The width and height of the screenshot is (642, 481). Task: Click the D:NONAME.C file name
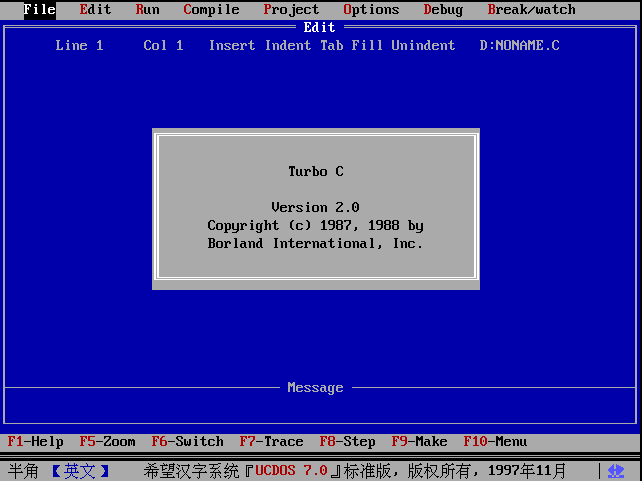[519, 45]
